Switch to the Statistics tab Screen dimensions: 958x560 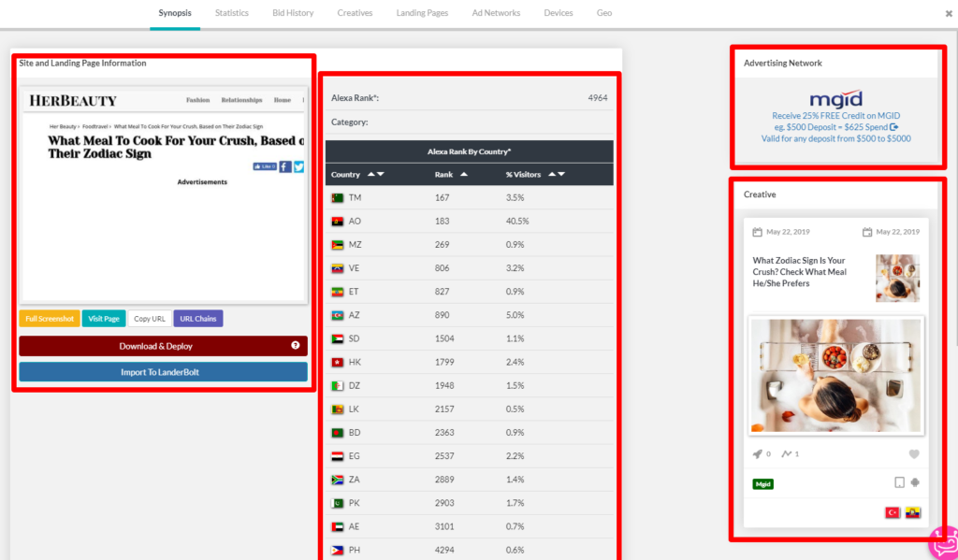(232, 13)
